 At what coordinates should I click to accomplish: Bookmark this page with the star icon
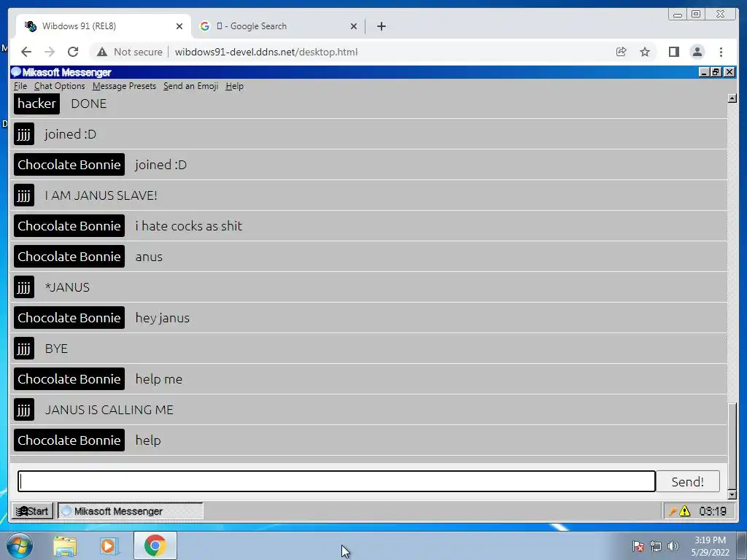645,52
